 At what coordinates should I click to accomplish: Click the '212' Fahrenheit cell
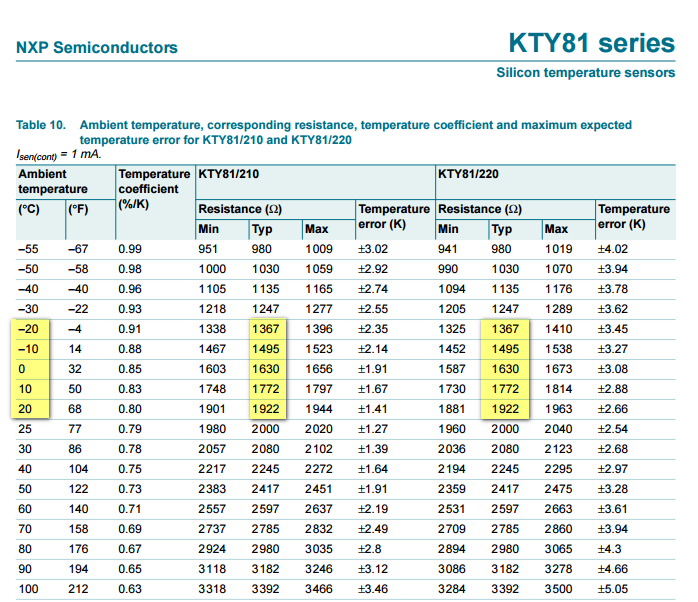[78, 590]
